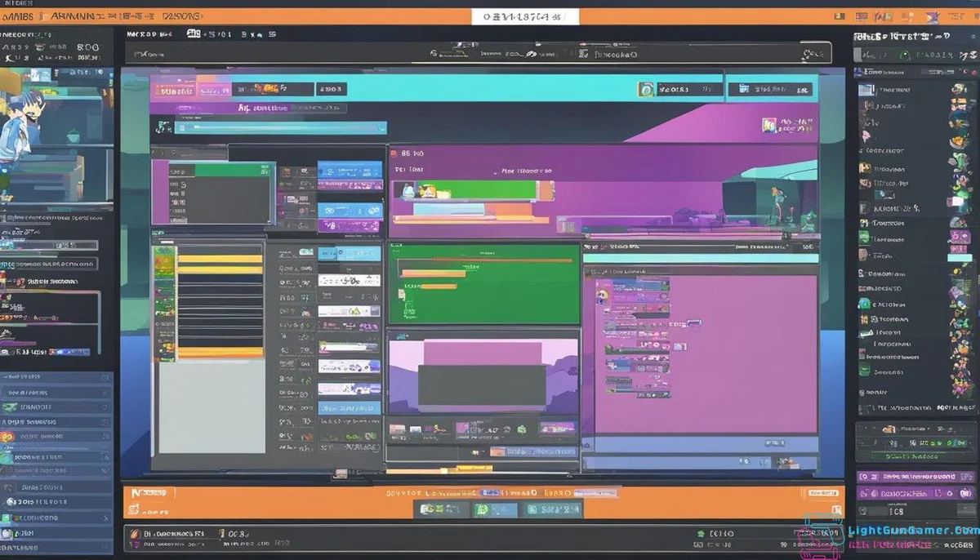The width and height of the screenshot is (980, 560).
Task: Toggle the blue pill button in middle column
Action: pos(349,169)
